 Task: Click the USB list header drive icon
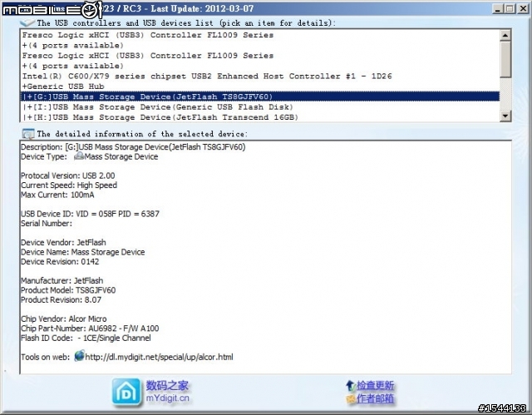coord(27,22)
